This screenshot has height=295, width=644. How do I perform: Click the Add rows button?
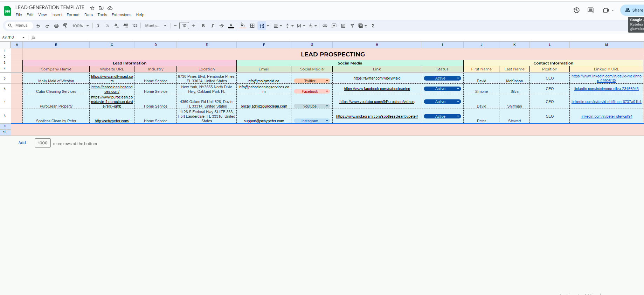22,143
